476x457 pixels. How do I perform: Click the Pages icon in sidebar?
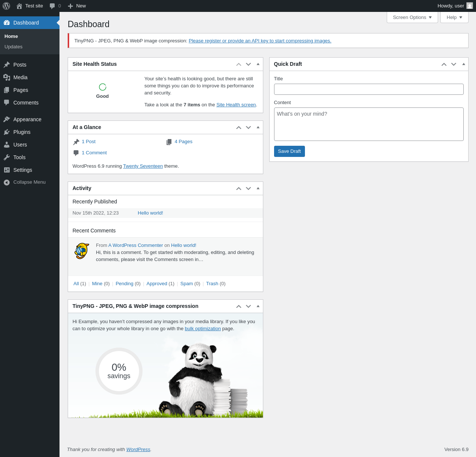(x=7, y=90)
